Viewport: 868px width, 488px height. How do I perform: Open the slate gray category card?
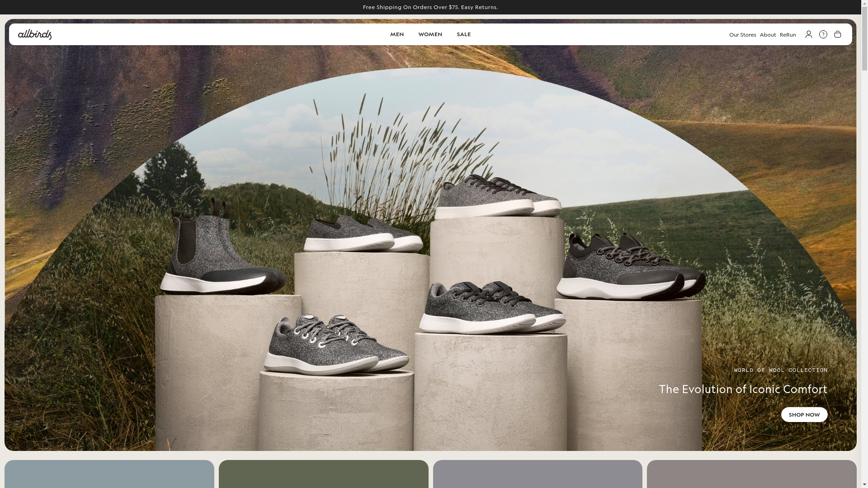[x=538, y=474]
